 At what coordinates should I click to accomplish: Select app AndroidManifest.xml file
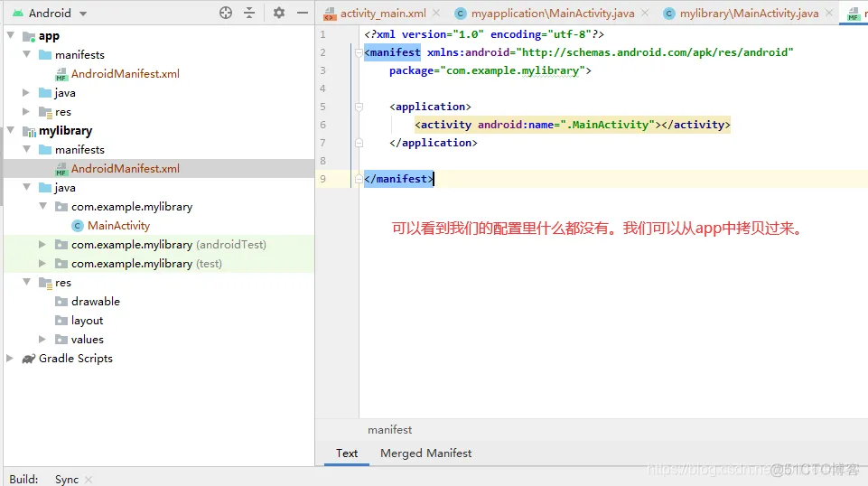tap(126, 73)
